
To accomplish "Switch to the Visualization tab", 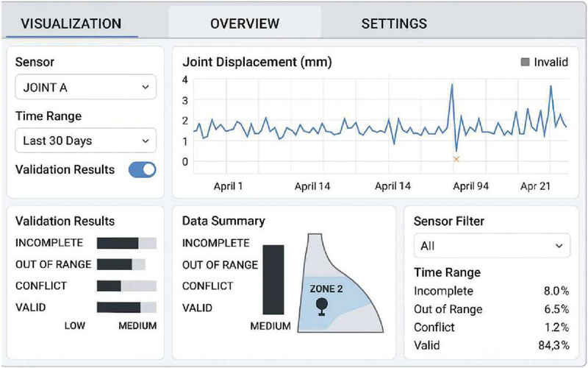I will [71, 24].
